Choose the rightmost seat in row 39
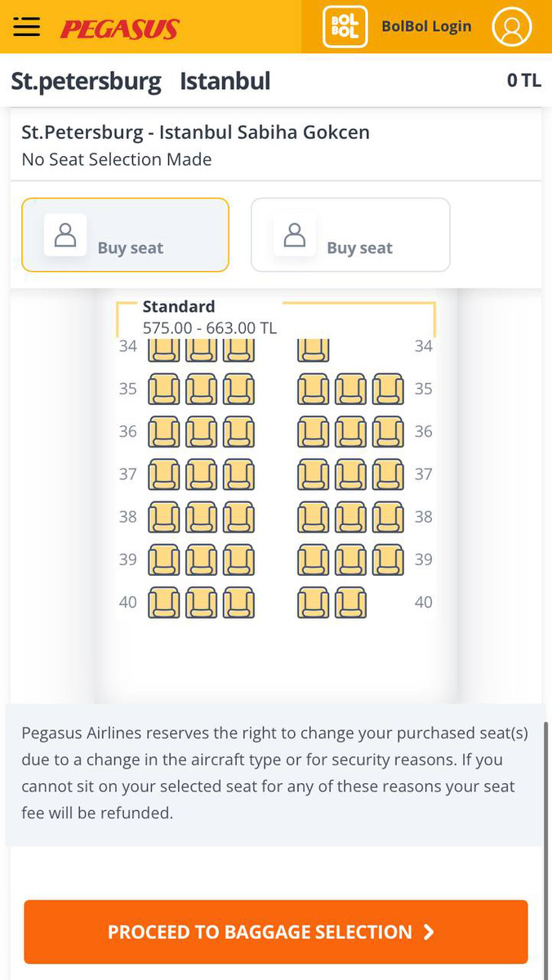 [388, 560]
